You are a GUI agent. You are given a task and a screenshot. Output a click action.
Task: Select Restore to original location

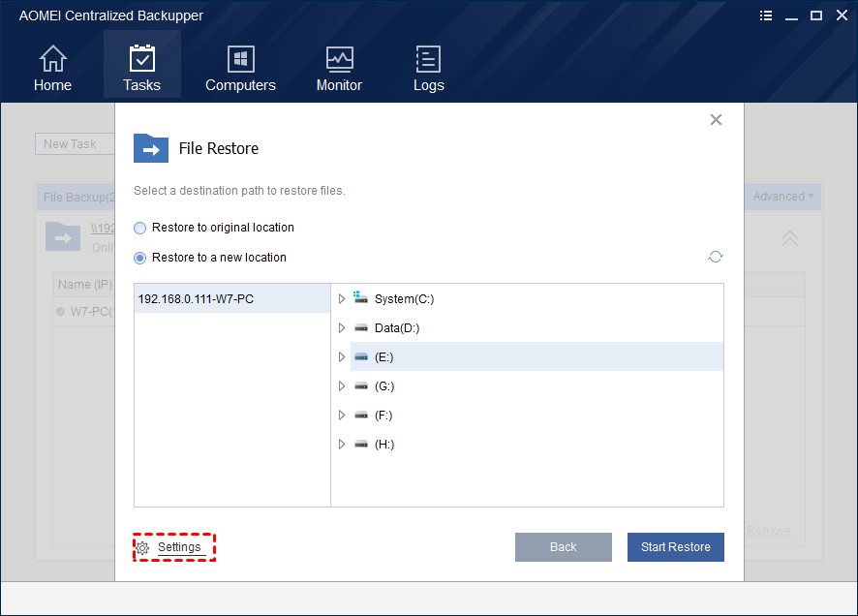(140, 228)
